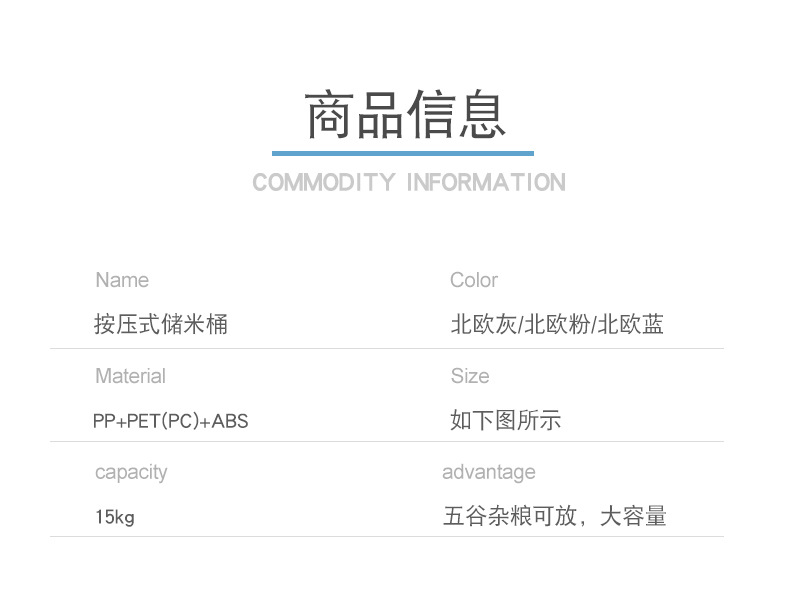Click the blue underline bar below the heading
This screenshot has height=608, width=790.
pos(402,153)
